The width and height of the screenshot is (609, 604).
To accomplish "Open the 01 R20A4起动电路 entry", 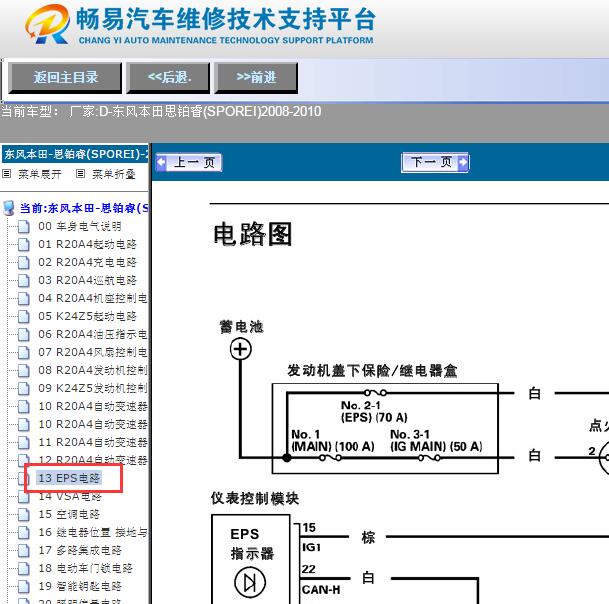I will coord(87,244).
